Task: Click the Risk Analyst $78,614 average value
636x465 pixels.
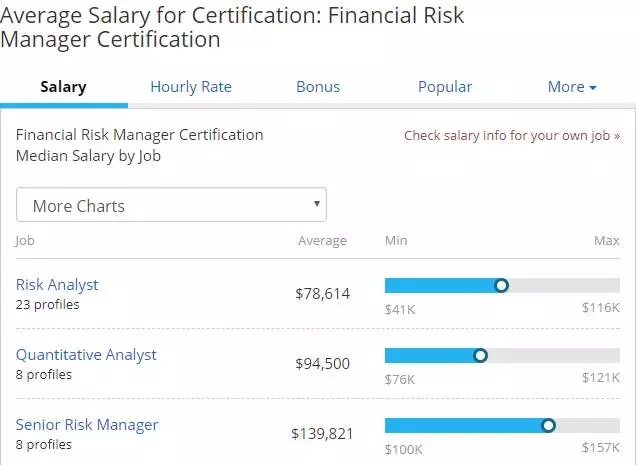Action: [323, 294]
